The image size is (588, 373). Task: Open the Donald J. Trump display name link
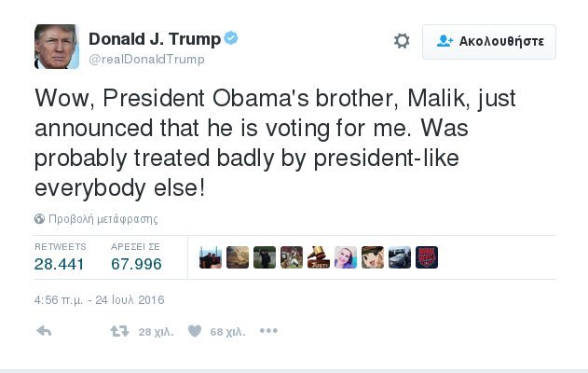coord(154,38)
